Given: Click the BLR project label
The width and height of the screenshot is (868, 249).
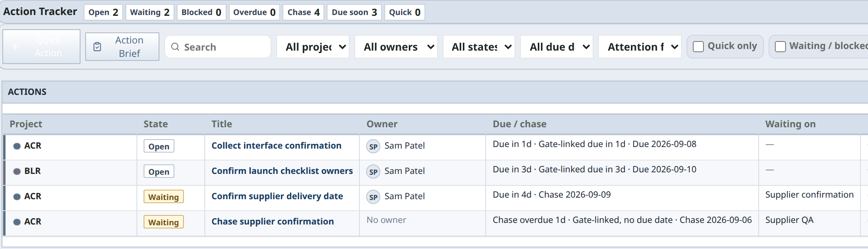Looking at the screenshot, I should pos(32,171).
